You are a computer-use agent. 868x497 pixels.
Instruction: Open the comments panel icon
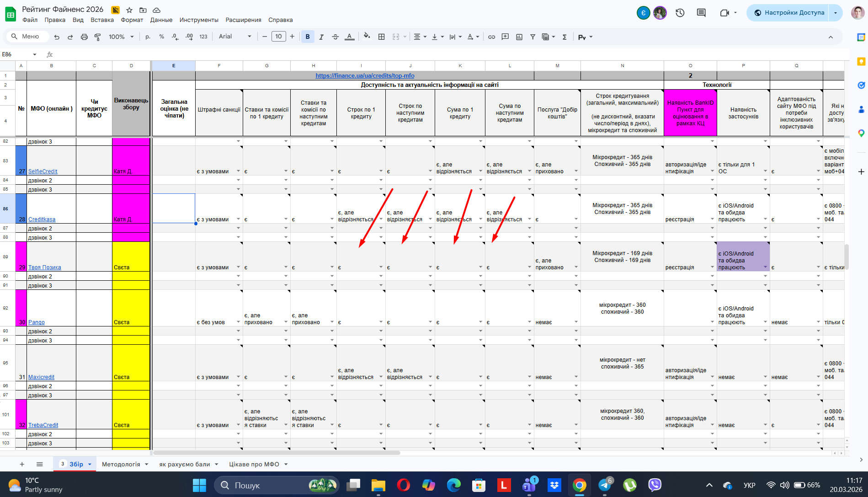point(701,13)
